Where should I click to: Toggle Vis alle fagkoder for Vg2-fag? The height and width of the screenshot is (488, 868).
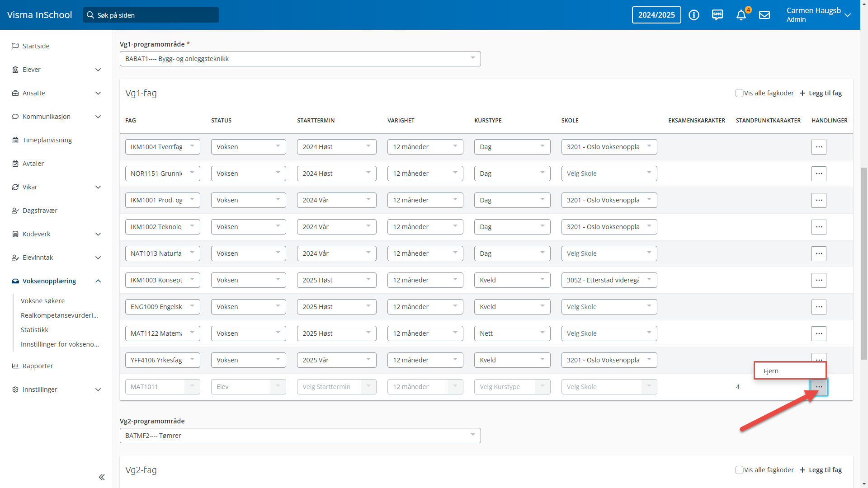coord(739,470)
